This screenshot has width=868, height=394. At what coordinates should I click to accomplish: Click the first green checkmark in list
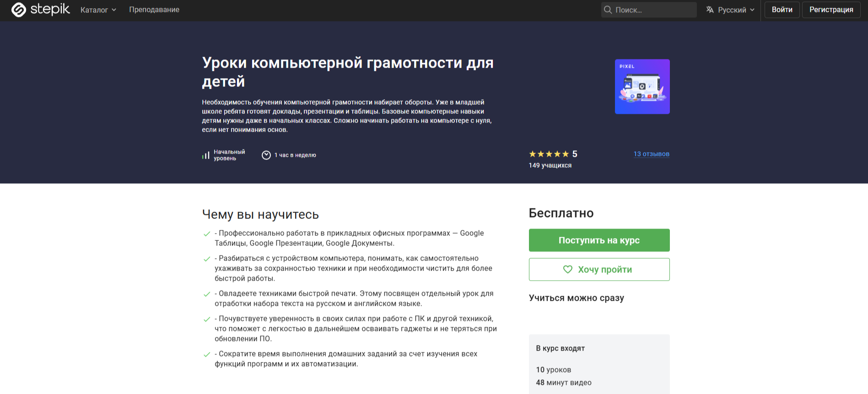(207, 234)
